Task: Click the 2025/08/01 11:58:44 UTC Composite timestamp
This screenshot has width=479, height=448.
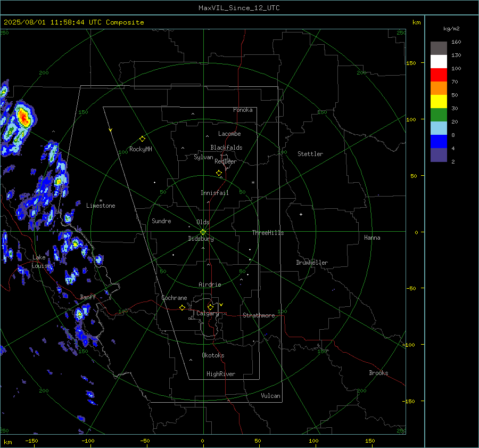Action: tap(73, 22)
